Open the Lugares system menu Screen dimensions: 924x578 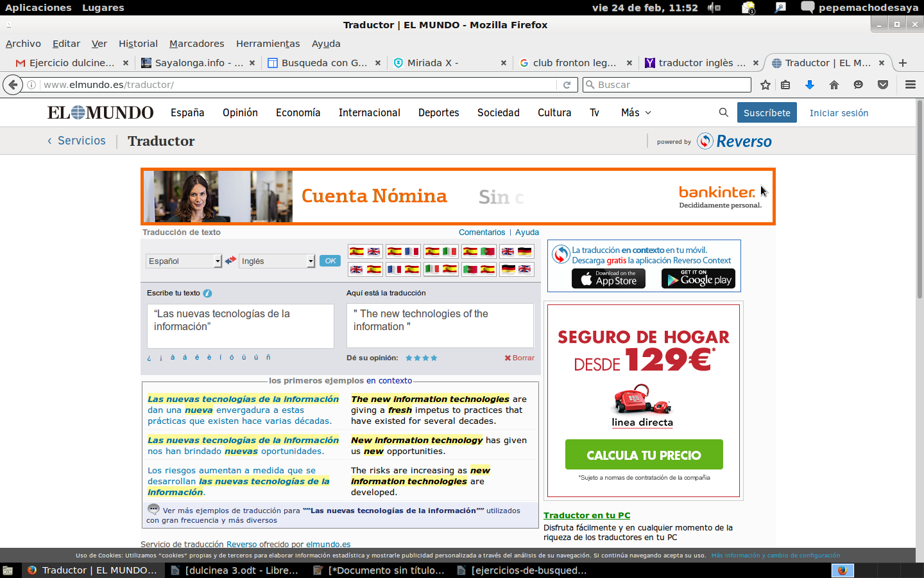point(103,8)
